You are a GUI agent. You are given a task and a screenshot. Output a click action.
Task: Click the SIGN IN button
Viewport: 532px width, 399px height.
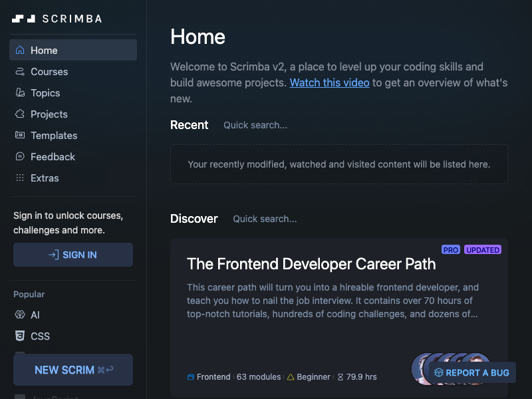pyautogui.click(x=73, y=255)
